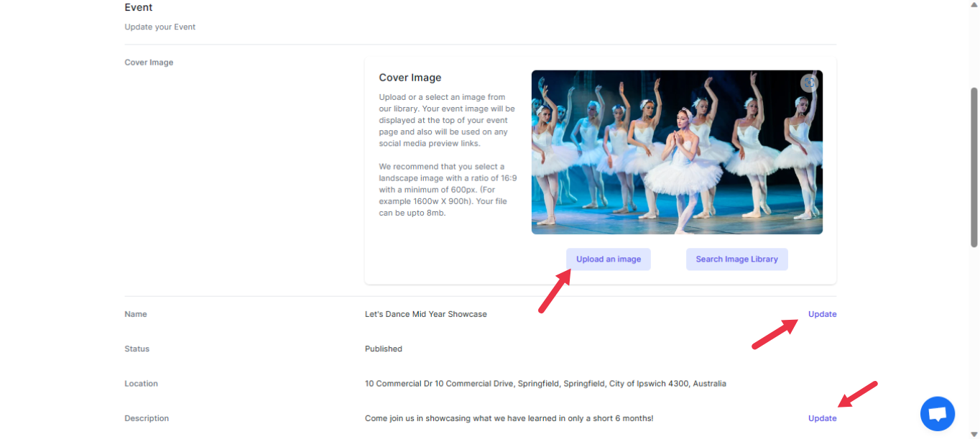Click the focus crop icon on cover image
The width and height of the screenshot is (980, 442).
(810, 83)
